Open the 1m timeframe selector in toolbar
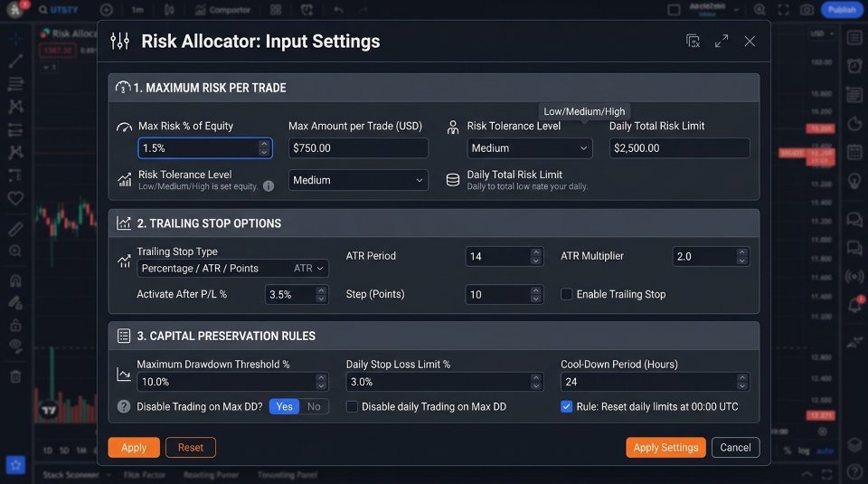This screenshot has width=868, height=484. click(137, 10)
